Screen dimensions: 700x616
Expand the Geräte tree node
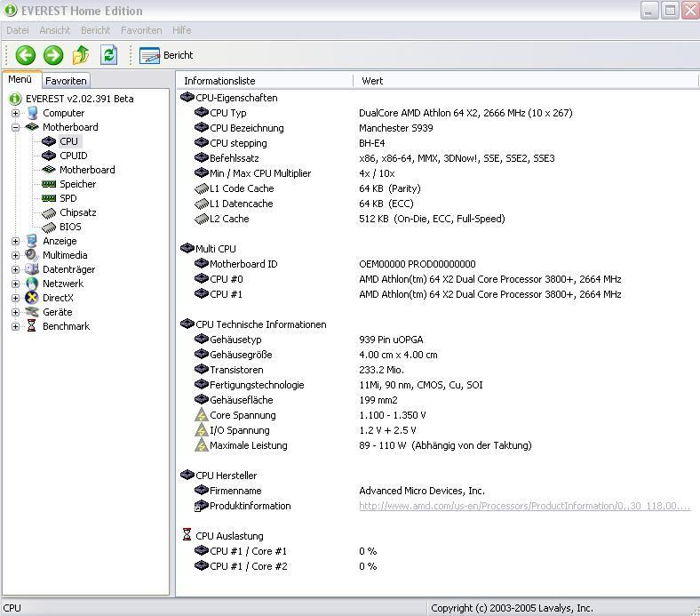(x=16, y=312)
